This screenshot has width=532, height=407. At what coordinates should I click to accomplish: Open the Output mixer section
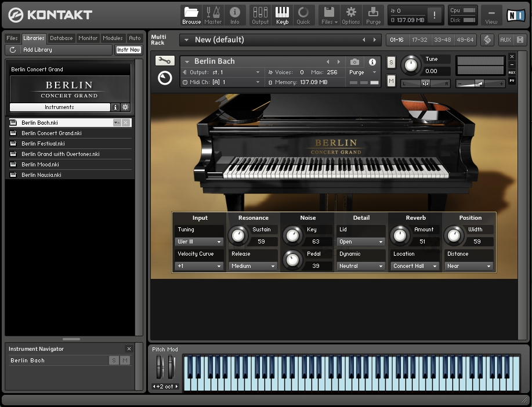(x=260, y=15)
